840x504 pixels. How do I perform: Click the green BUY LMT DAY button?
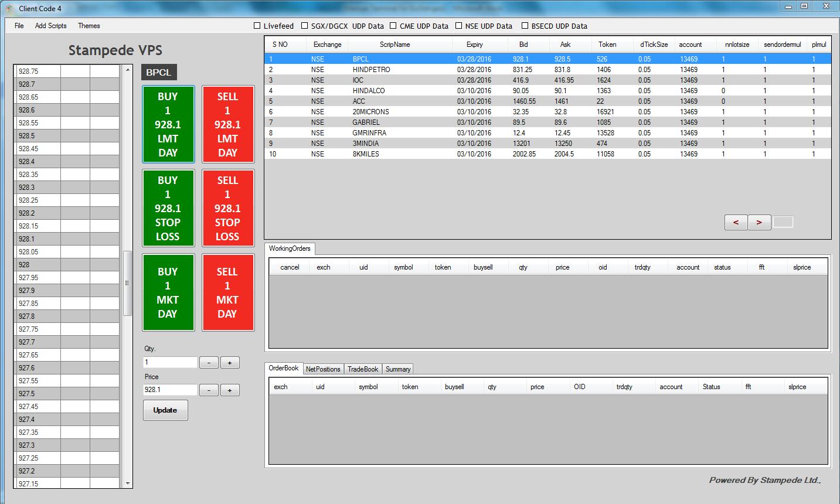tap(168, 124)
